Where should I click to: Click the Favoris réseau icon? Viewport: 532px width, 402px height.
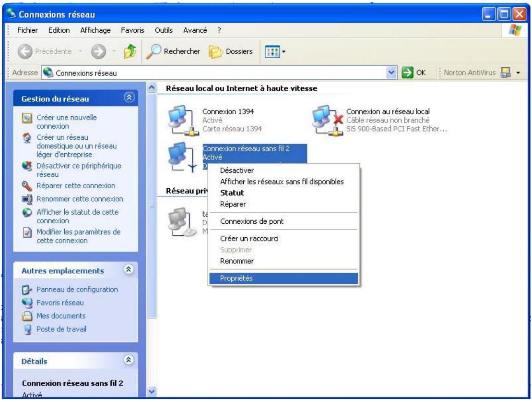coord(27,303)
